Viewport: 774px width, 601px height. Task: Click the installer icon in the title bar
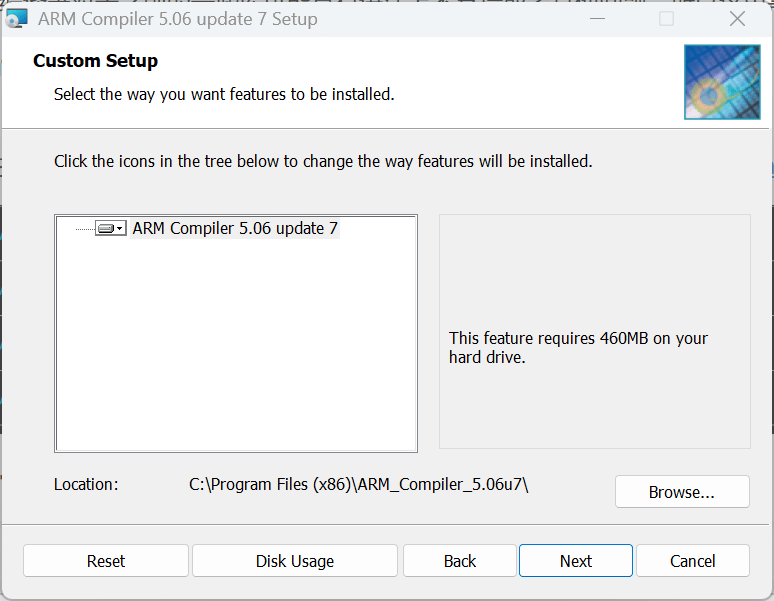(17, 19)
